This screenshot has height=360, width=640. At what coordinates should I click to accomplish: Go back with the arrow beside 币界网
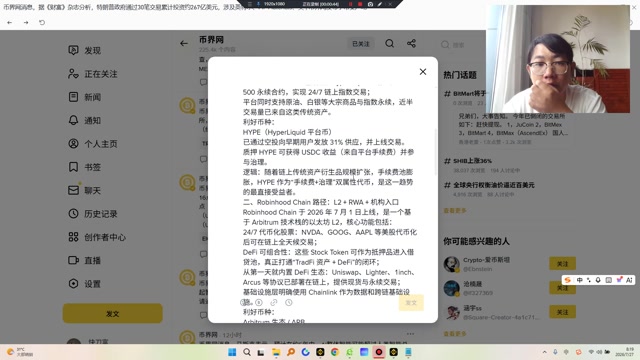(x=184, y=43)
